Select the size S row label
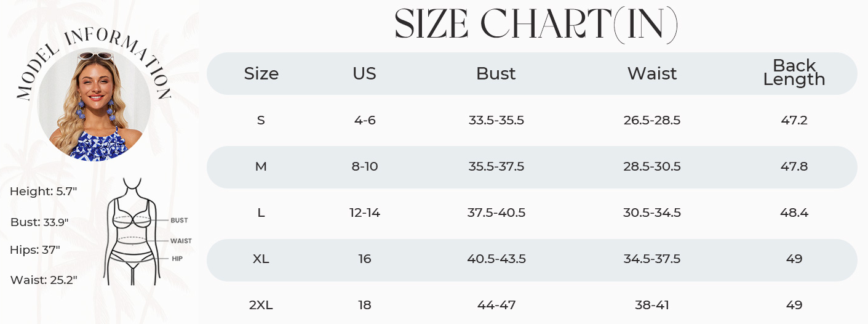This screenshot has height=324, width=868. pos(261,120)
